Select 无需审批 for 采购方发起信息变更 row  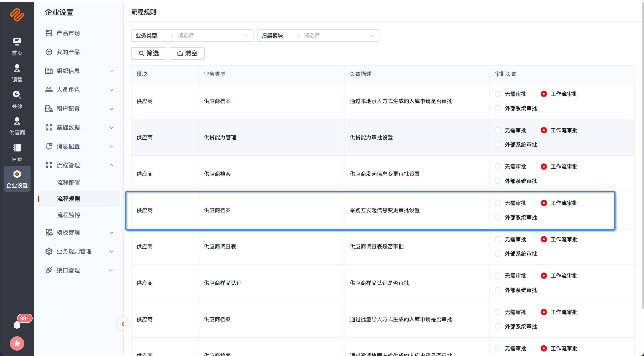click(498, 203)
